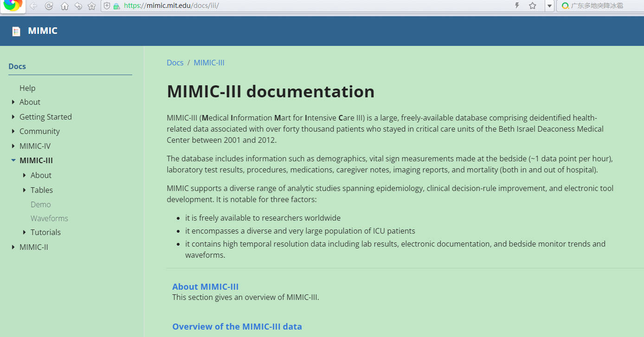Open the search engine dropdown arrow
The width and height of the screenshot is (644, 337).
coord(549,6)
